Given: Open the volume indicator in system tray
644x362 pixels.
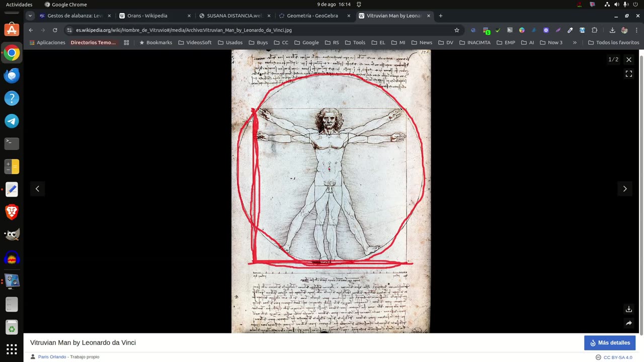Looking at the screenshot, I should [x=617, y=5].
